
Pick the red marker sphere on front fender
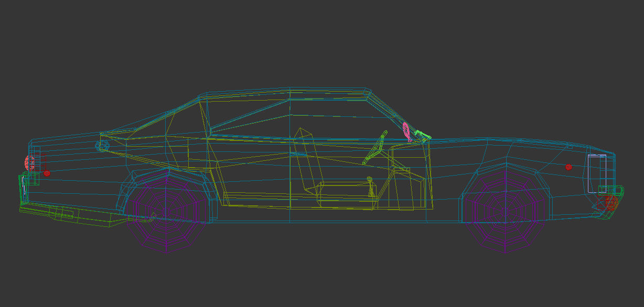(x=568, y=167)
